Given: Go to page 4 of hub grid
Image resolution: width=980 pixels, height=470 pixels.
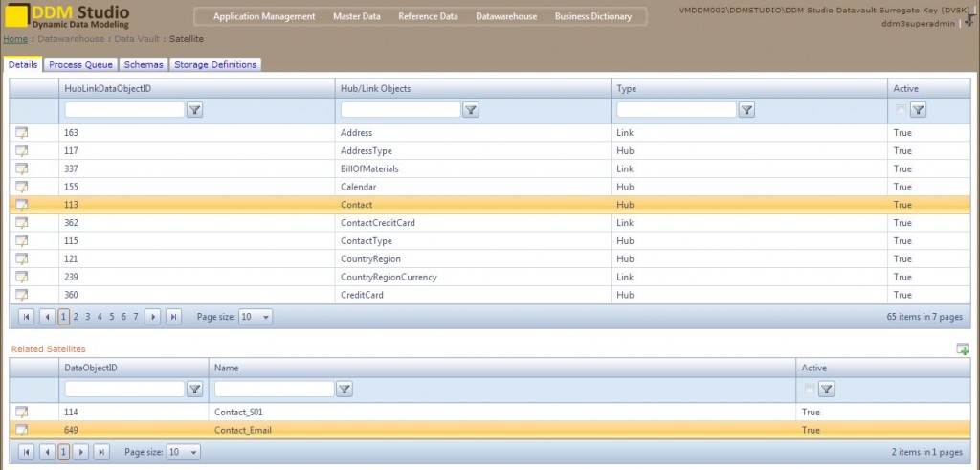Looking at the screenshot, I should click(100, 317).
